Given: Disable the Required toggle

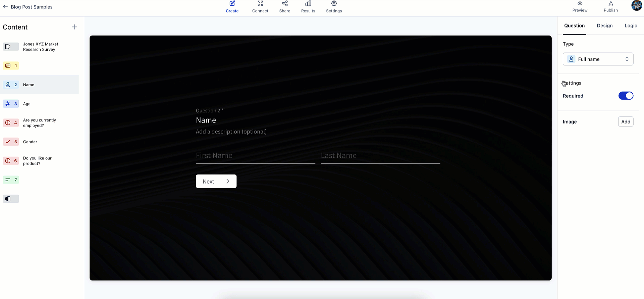Looking at the screenshot, I should (626, 96).
